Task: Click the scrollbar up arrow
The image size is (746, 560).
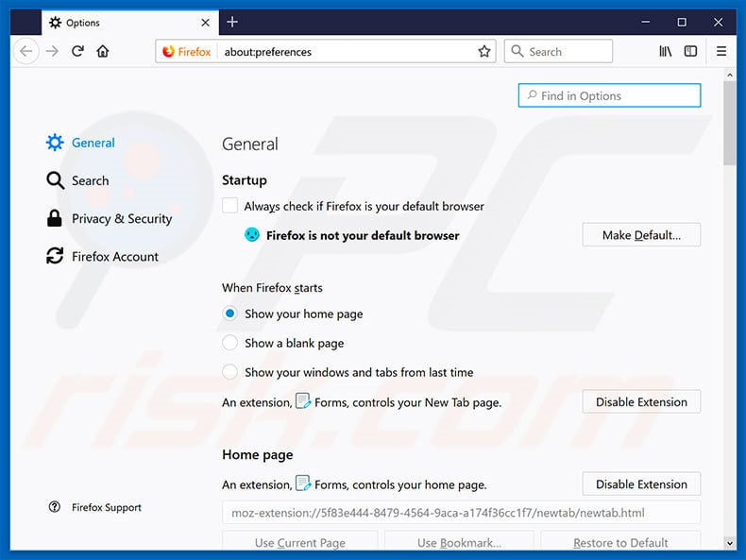Action: pos(729,76)
